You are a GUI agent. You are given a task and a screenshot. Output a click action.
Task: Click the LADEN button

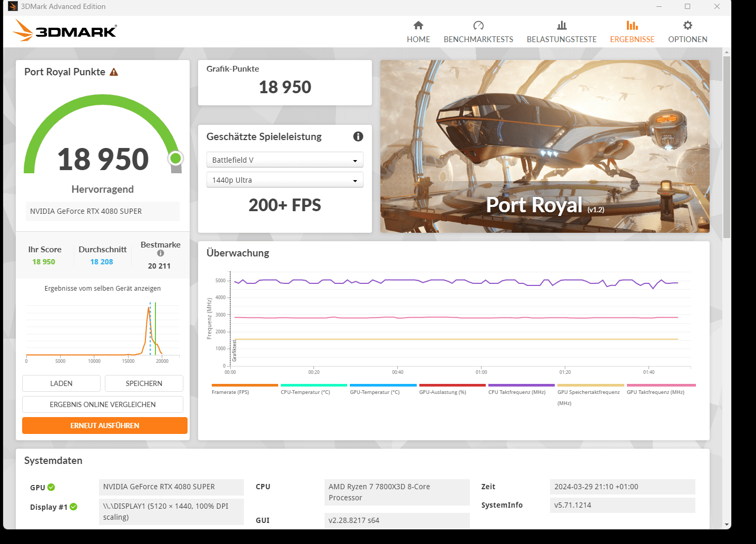(61, 383)
